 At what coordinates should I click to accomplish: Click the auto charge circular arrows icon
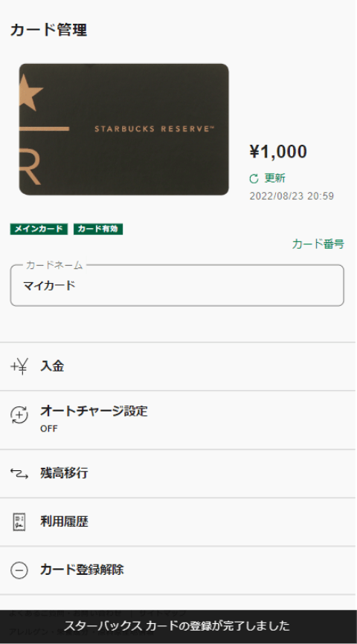point(19,414)
